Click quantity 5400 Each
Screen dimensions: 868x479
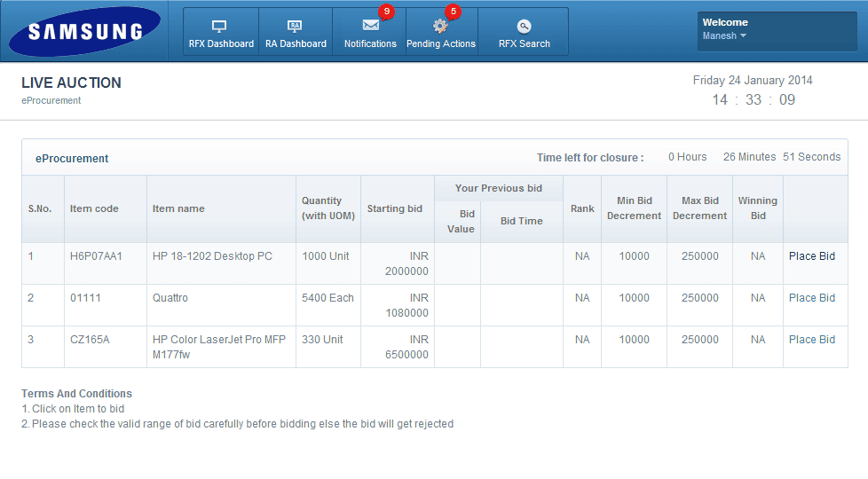coord(327,298)
